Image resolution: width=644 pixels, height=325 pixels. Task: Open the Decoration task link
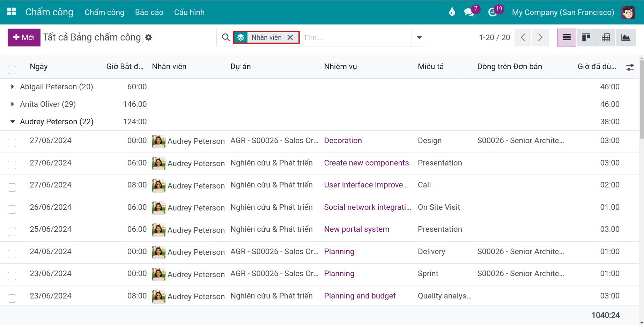343,140
